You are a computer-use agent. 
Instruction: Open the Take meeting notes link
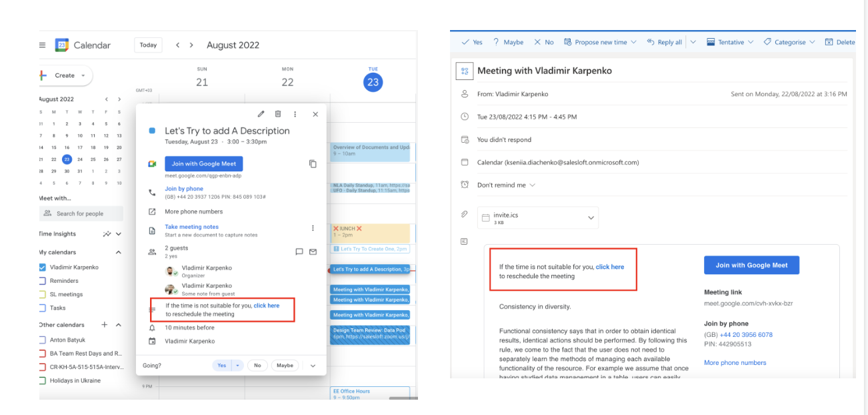pos(191,227)
